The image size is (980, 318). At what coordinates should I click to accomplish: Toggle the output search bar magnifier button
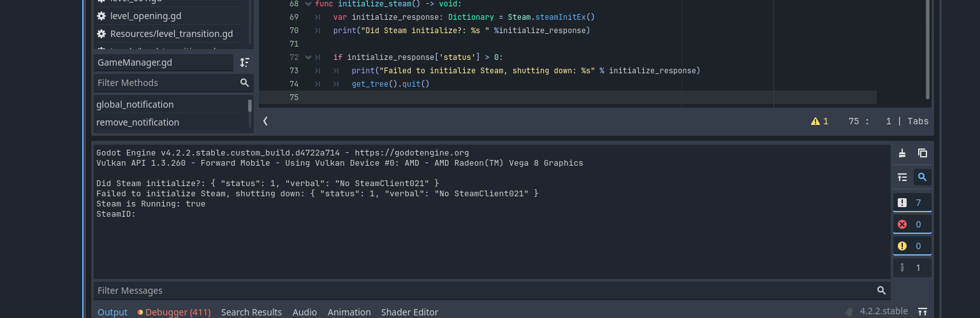coord(922,177)
